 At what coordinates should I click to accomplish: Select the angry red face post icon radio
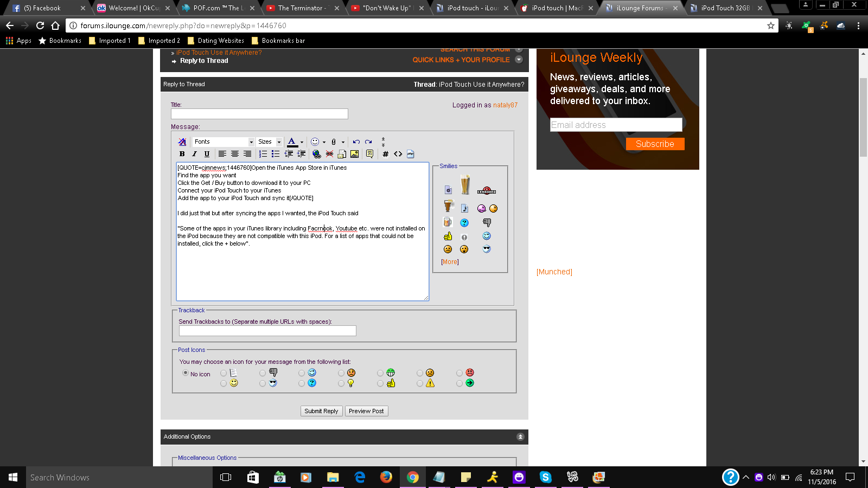pyautogui.click(x=459, y=373)
